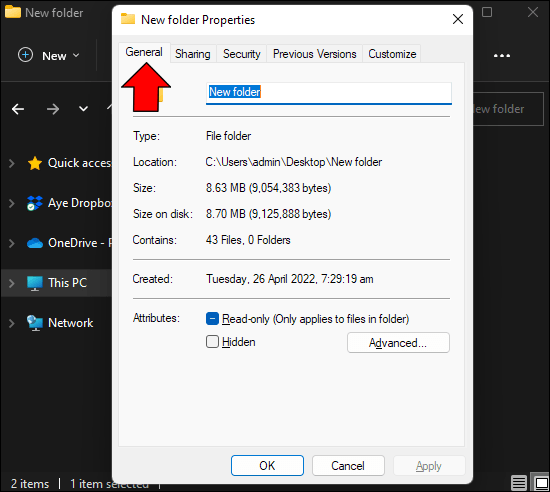Expand the Network tree node
Screen dimensions: 550x492
tap(12, 323)
